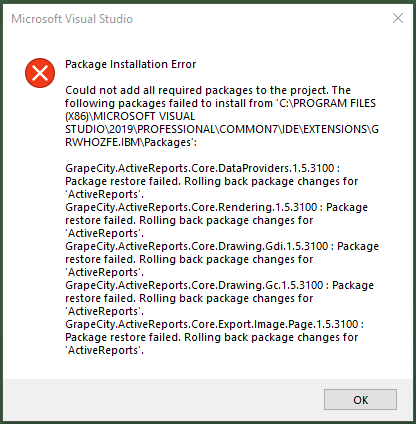416x424 pixels.
Task: Click 'Package restore failed' text under Export.Image.Page
Action: (123, 337)
